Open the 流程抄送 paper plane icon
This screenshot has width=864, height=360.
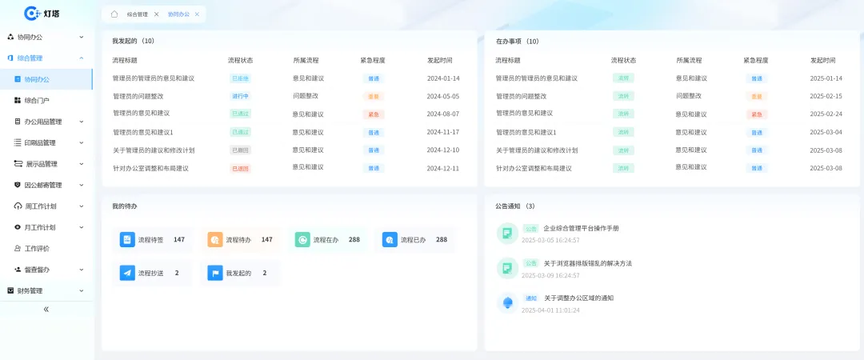click(x=127, y=273)
